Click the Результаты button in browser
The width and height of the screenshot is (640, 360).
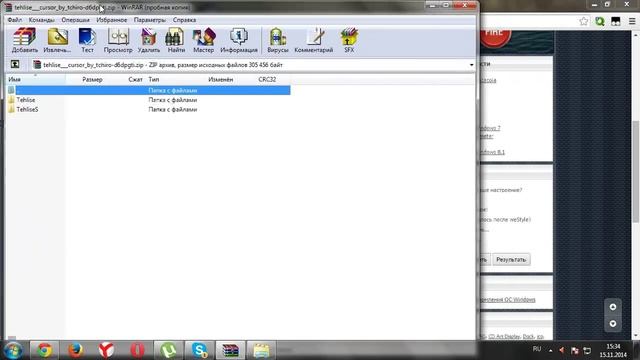pyautogui.click(x=511, y=260)
